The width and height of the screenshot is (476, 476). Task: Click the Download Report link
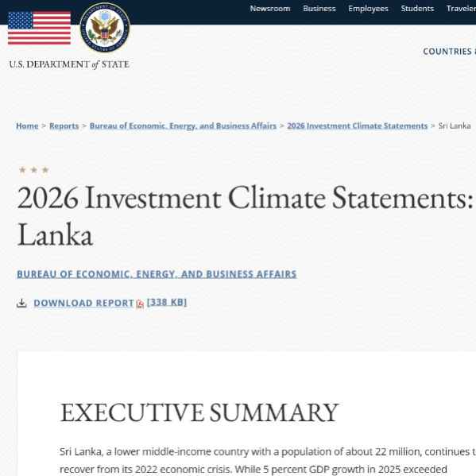tap(83, 303)
